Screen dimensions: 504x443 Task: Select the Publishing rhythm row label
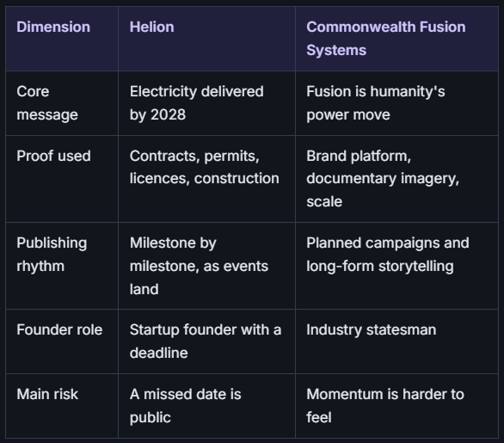click(62, 266)
